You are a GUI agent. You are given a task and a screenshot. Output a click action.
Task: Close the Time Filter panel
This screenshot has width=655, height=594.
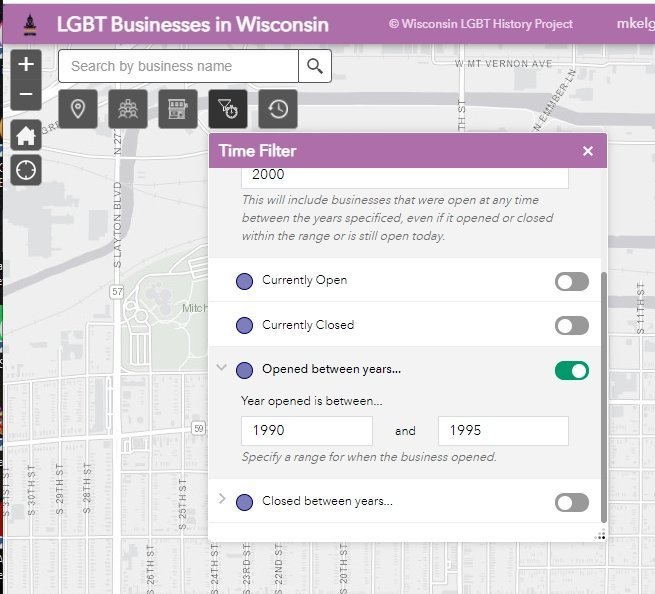(588, 151)
